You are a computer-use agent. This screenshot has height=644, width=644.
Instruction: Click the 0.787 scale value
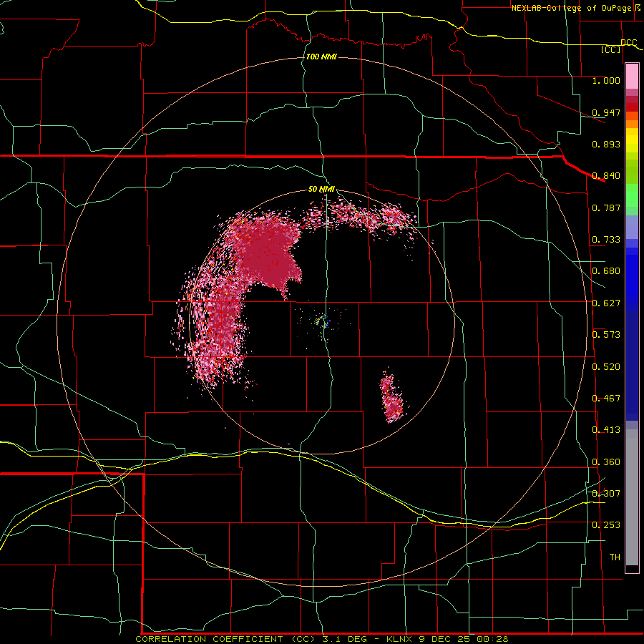[606, 208]
